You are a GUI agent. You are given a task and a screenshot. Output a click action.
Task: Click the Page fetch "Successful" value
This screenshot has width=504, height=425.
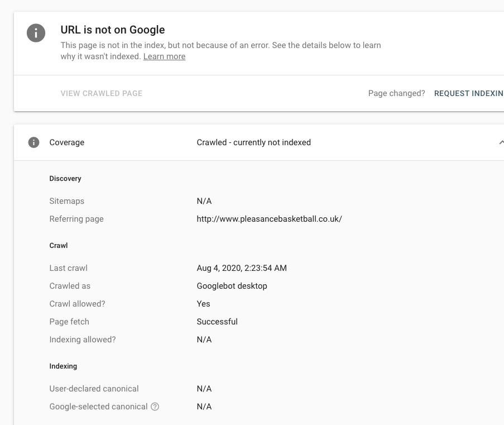pos(217,322)
